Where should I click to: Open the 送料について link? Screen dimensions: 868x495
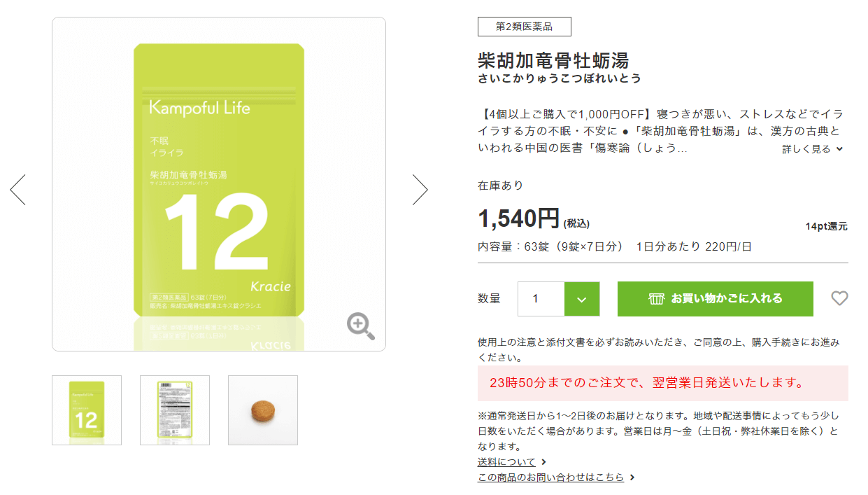point(506,462)
